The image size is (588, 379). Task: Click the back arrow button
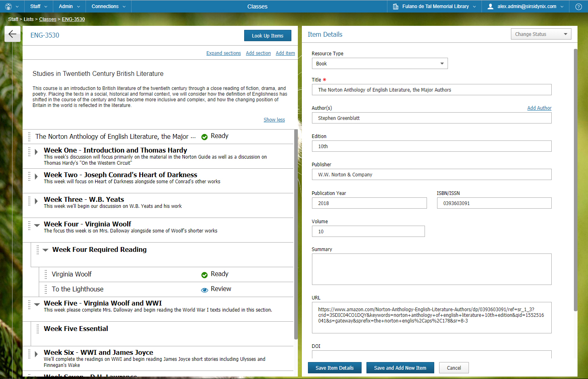13,34
